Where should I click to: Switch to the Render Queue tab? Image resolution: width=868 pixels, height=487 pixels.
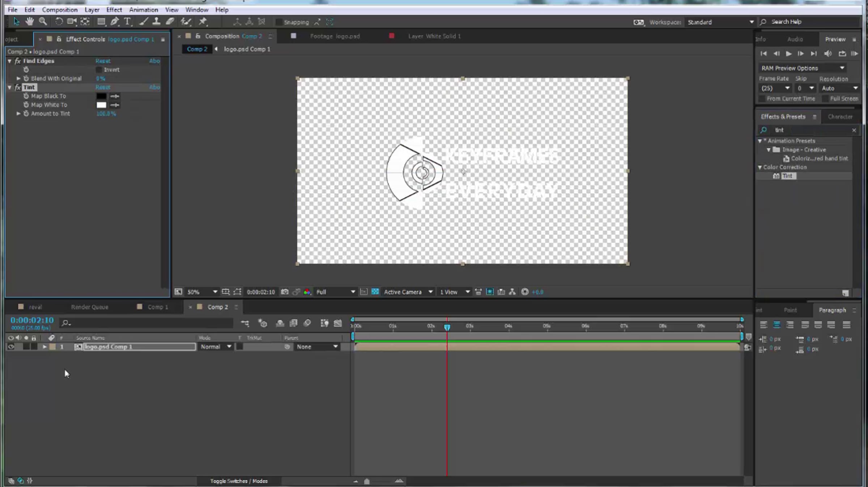click(89, 307)
